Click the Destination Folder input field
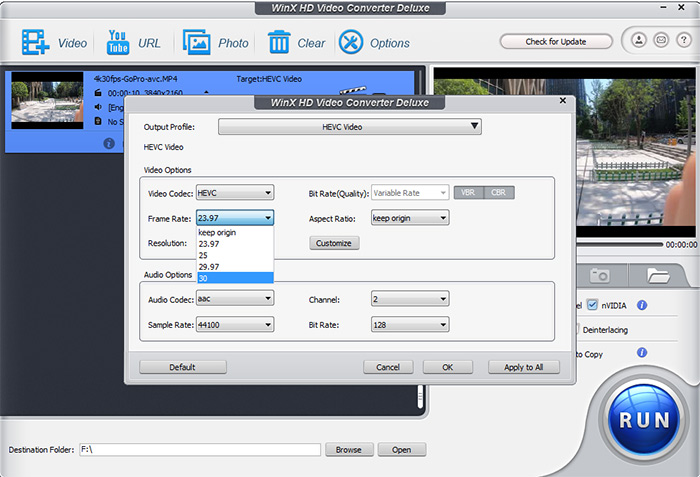The image size is (700, 477). 200,450
